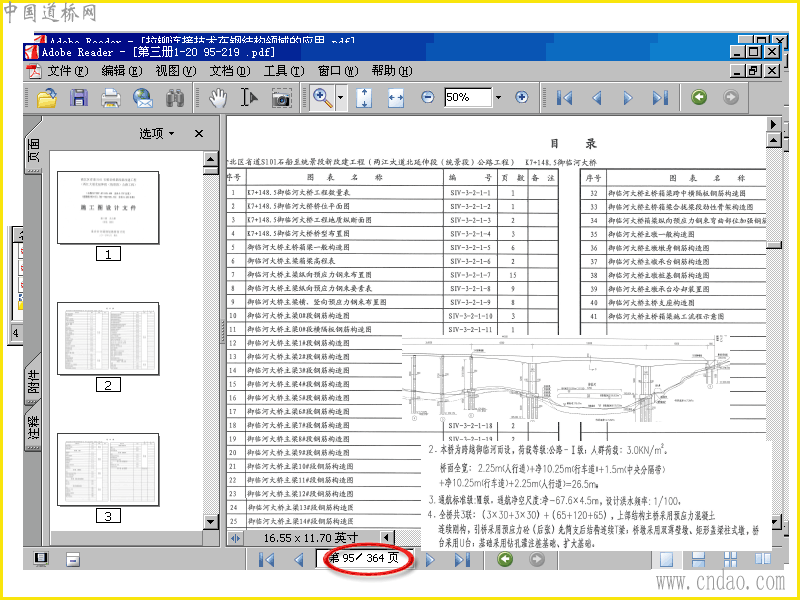Click status bar green Previous View button
Image resolution: width=800 pixels, height=600 pixels.
tap(505, 559)
